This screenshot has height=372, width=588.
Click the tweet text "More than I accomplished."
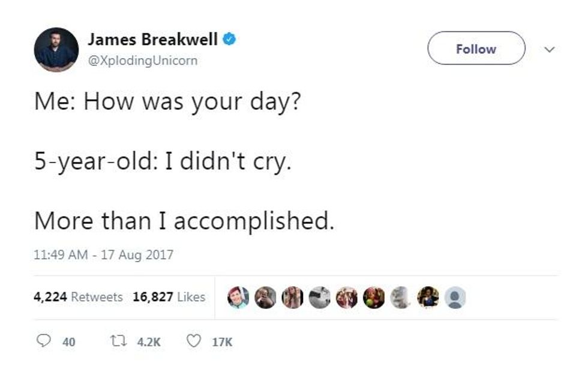tap(184, 221)
